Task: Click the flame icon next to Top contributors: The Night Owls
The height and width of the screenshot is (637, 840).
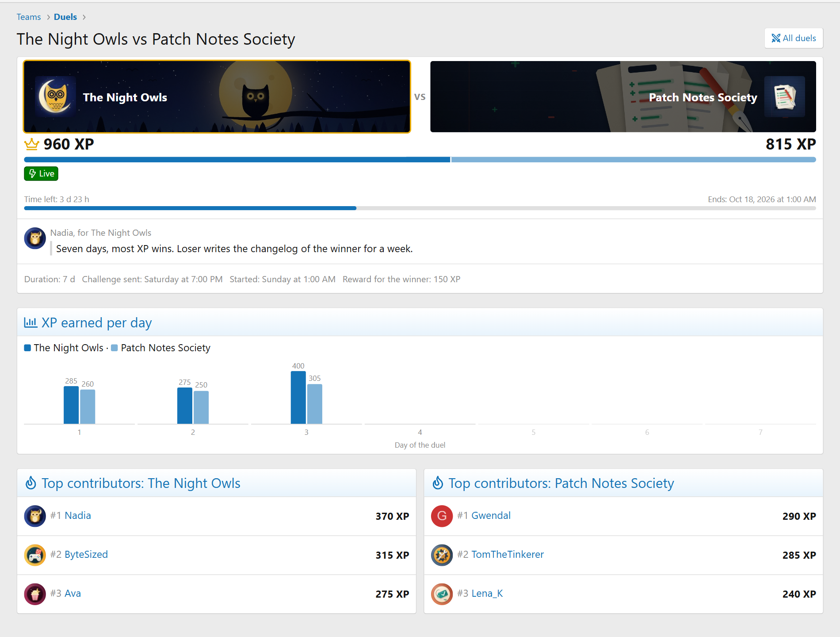Action: [x=31, y=483]
